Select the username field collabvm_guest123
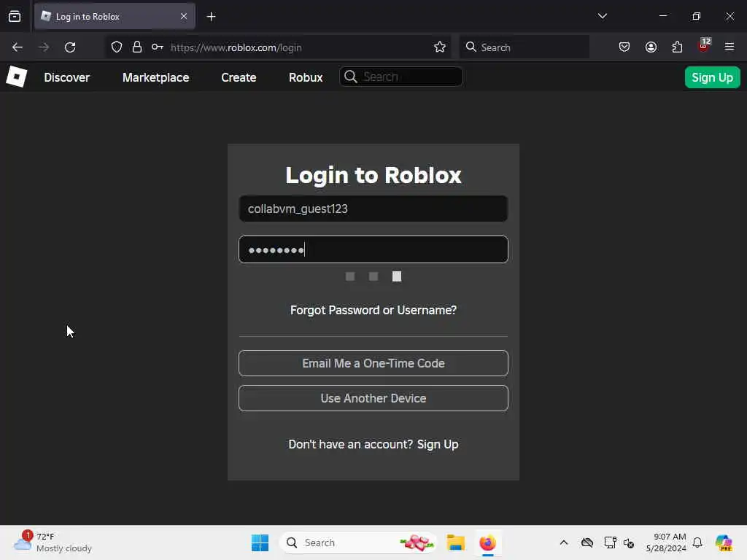Screen dimensions: 747x560 click(x=373, y=209)
